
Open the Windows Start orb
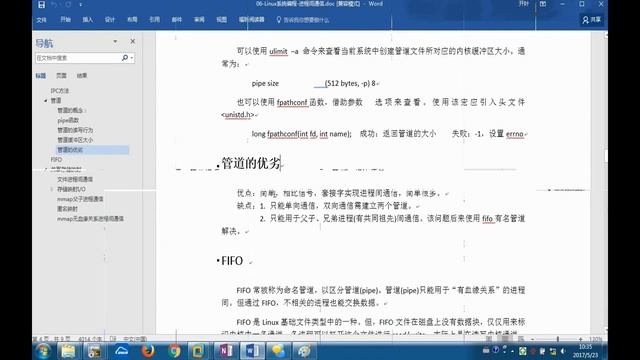tap(42, 351)
